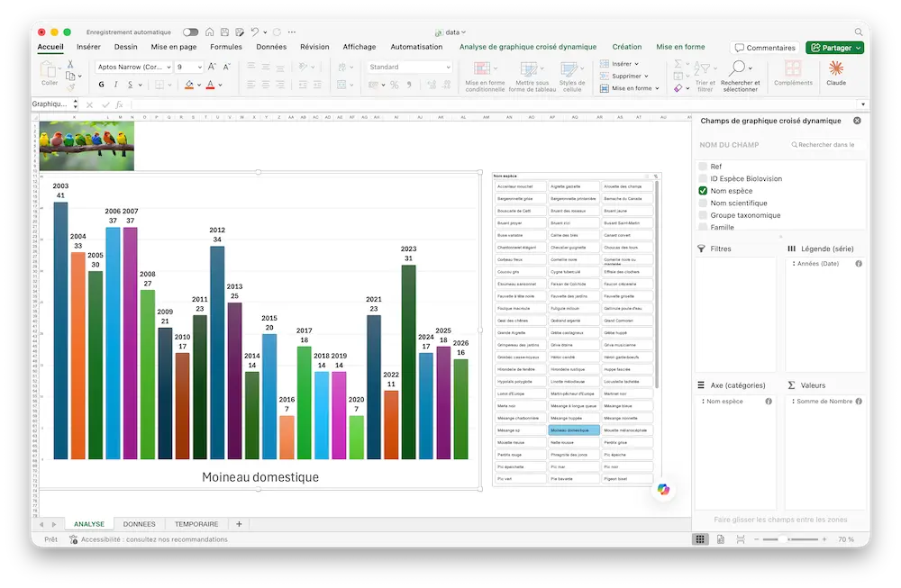The height and width of the screenshot is (588, 901).
Task: Switch to the TEMPORAIRE sheet tab
Action: click(196, 524)
